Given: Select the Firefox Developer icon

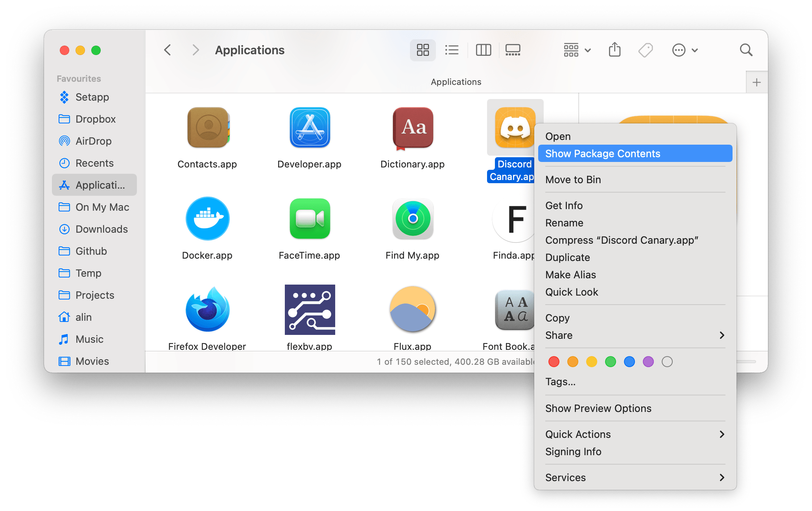Looking at the screenshot, I should (x=208, y=310).
